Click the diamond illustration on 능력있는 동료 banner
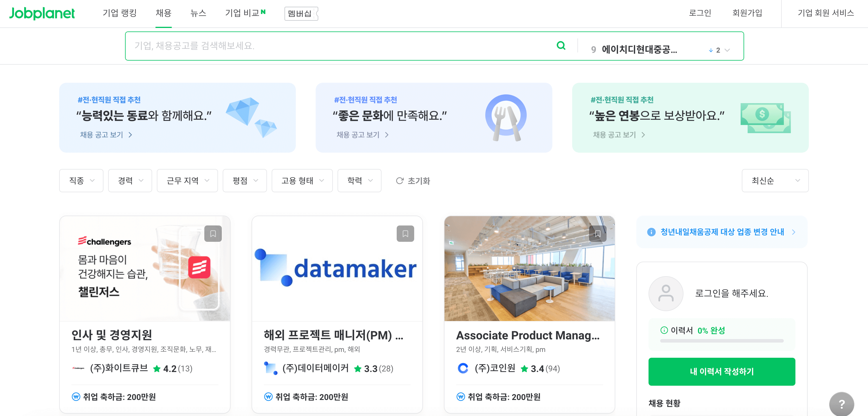This screenshot has height=416, width=868. click(251, 117)
